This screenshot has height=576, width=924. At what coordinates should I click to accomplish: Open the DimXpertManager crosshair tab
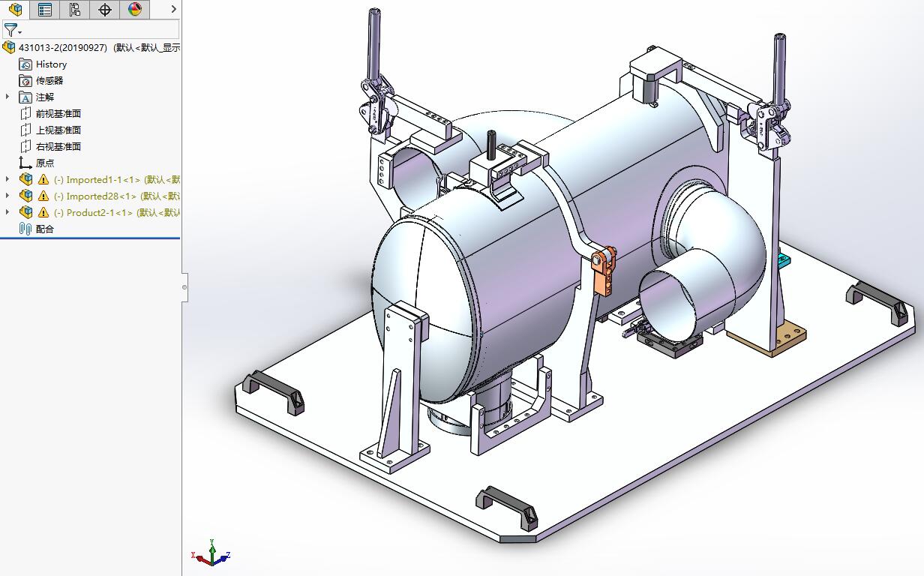[x=105, y=10]
